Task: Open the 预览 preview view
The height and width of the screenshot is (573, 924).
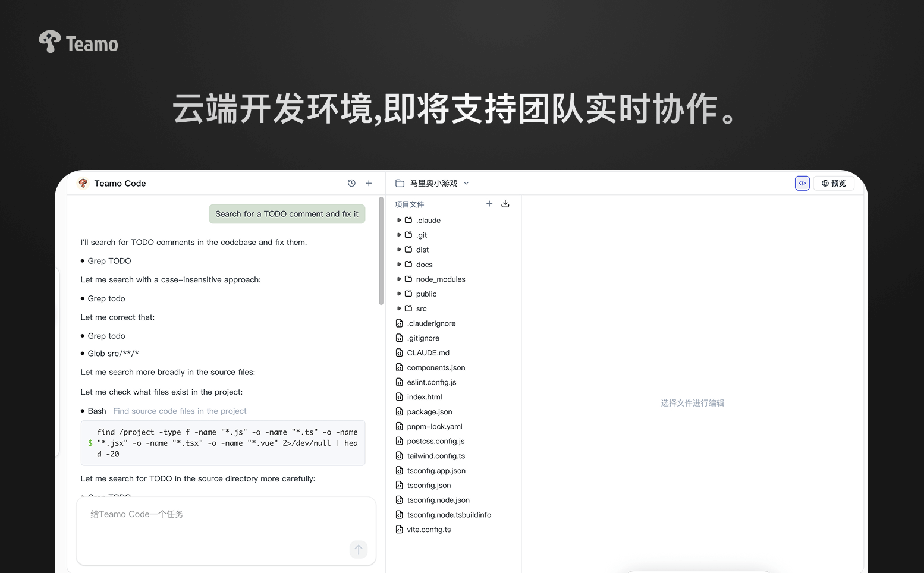Action: tap(834, 183)
